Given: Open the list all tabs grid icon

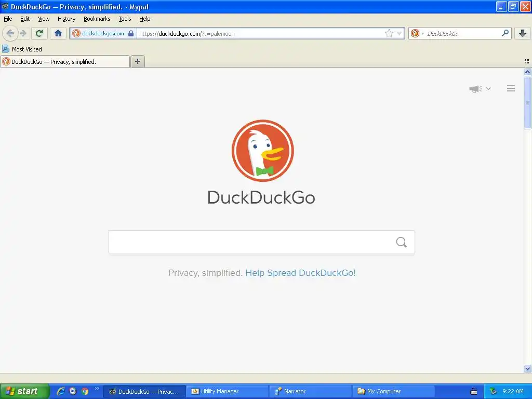Looking at the screenshot, I should point(527,61).
